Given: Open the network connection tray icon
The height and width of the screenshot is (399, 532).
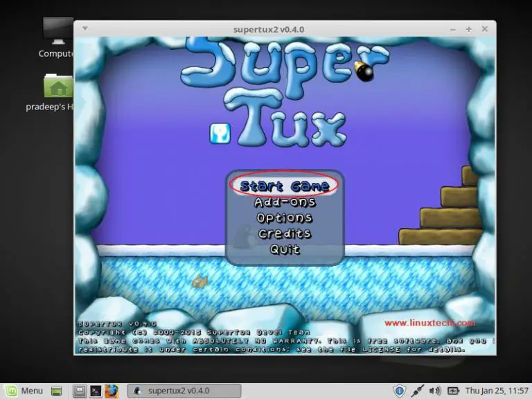Looking at the screenshot, I should pyautogui.click(x=417, y=391).
